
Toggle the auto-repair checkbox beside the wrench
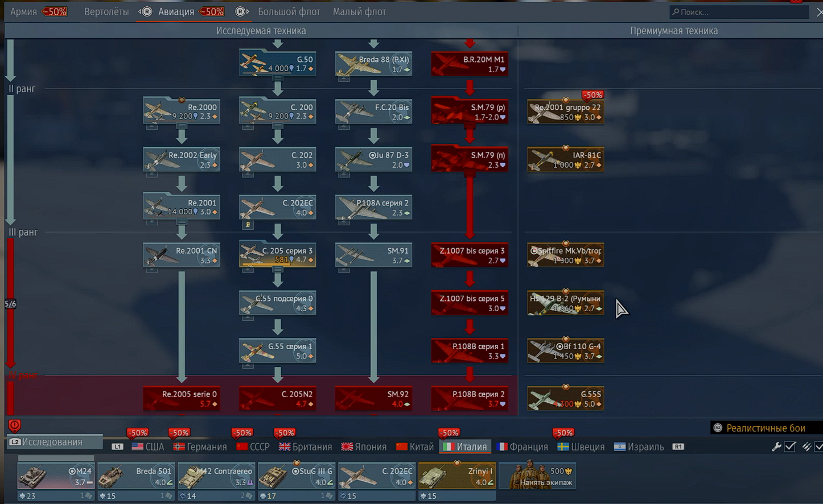(790, 447)
